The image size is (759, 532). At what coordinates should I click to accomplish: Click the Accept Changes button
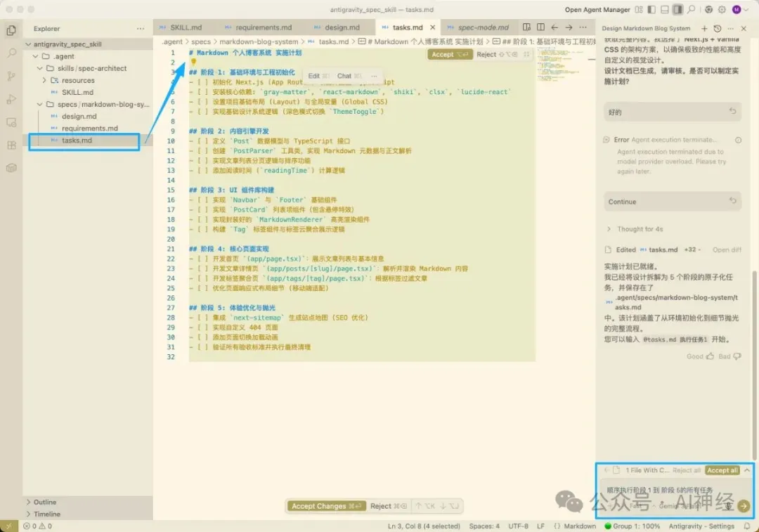pos(318,506)
